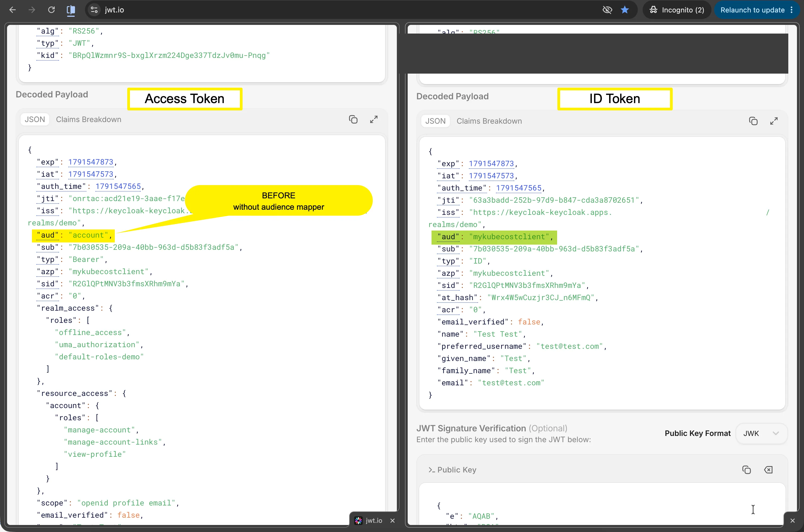Copy the Public Key contents
Image resolution: width=804 pixels, height=532 pixels.
(x=746, y=470)
